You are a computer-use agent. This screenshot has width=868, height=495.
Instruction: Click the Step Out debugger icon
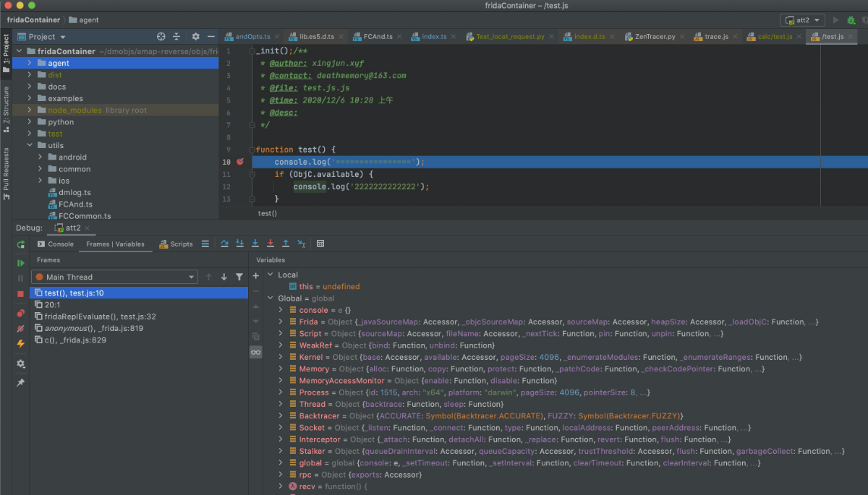[285, 244]
